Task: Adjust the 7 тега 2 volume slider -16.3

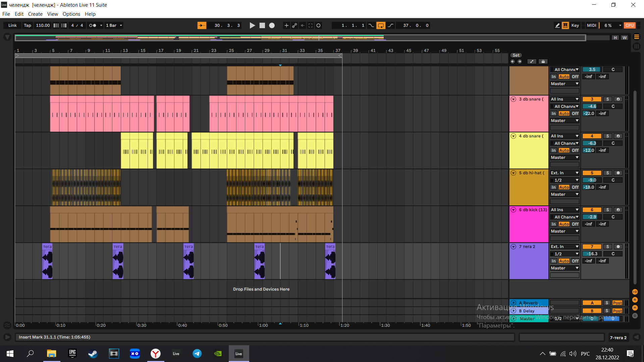Action: click(x=592, y=254)
